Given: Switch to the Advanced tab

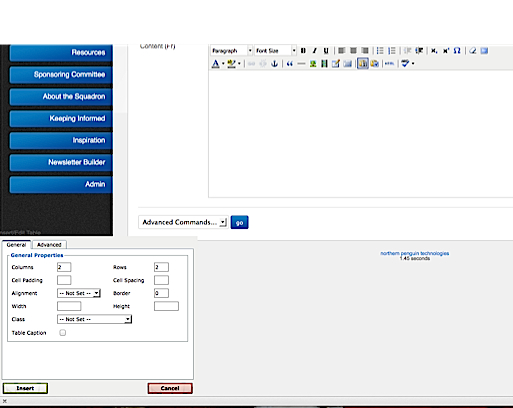Looking at the screenshot, I should pyautogui.click(x=49, y=245).
